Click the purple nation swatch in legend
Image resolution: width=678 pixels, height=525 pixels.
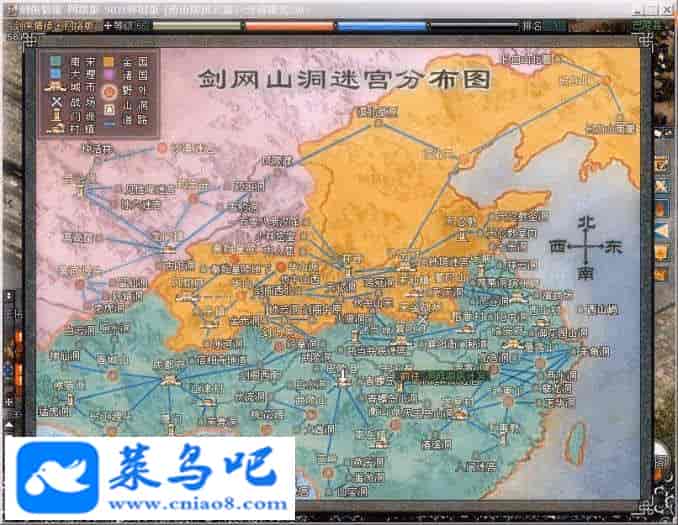(109, 75)
